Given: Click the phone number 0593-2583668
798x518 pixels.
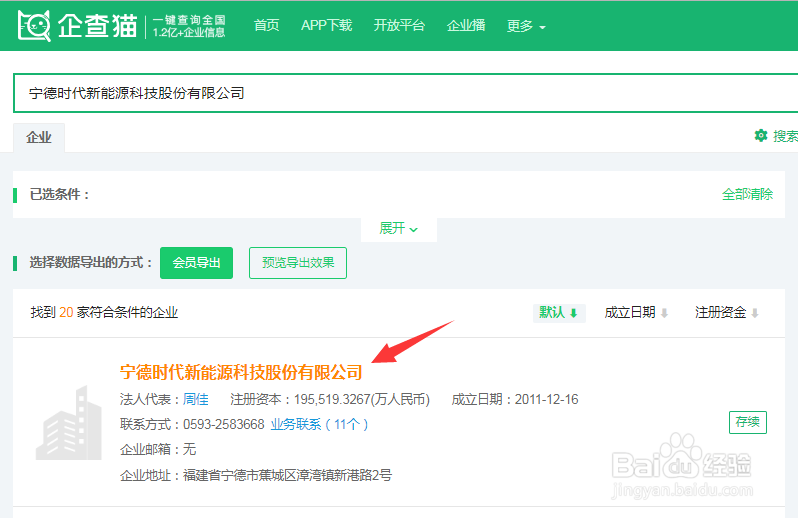Looking at the screenshot, I should 224,424.
